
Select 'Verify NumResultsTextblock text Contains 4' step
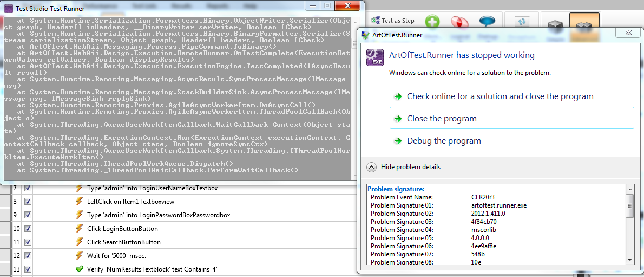point(152,269)
